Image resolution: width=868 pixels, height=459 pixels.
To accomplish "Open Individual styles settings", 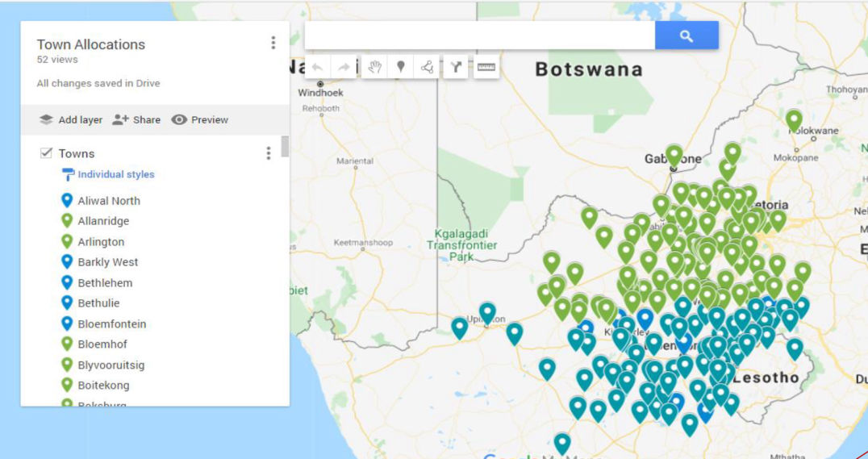I will (115, 174).
